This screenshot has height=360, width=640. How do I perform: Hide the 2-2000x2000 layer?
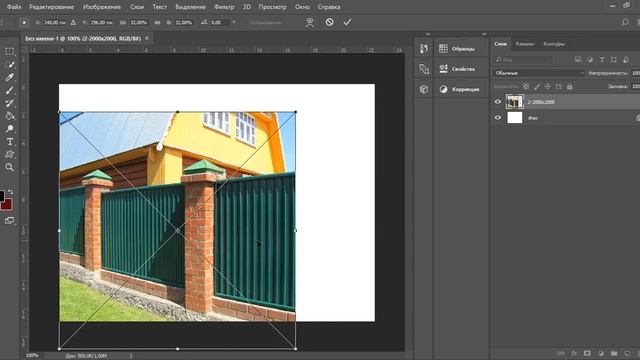tap(498, 102)
